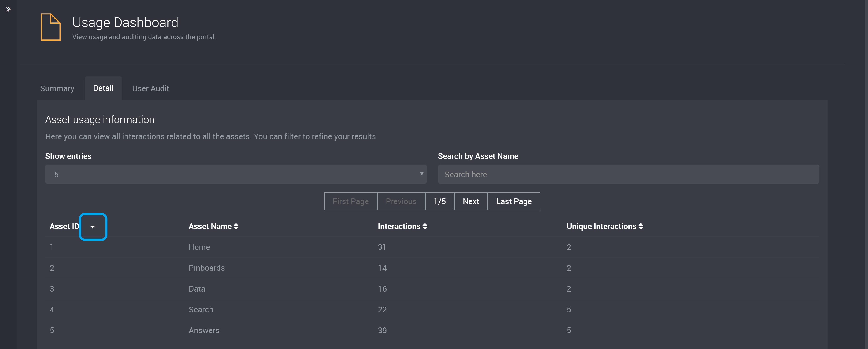Go to the First Page

pyautogui.click(x=350, y=201)
